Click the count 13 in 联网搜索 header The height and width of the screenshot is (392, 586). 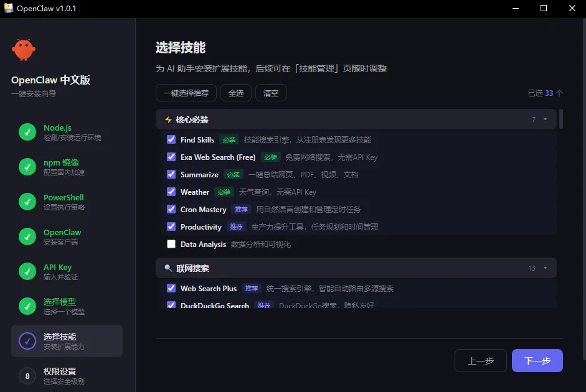click(532, 268)
